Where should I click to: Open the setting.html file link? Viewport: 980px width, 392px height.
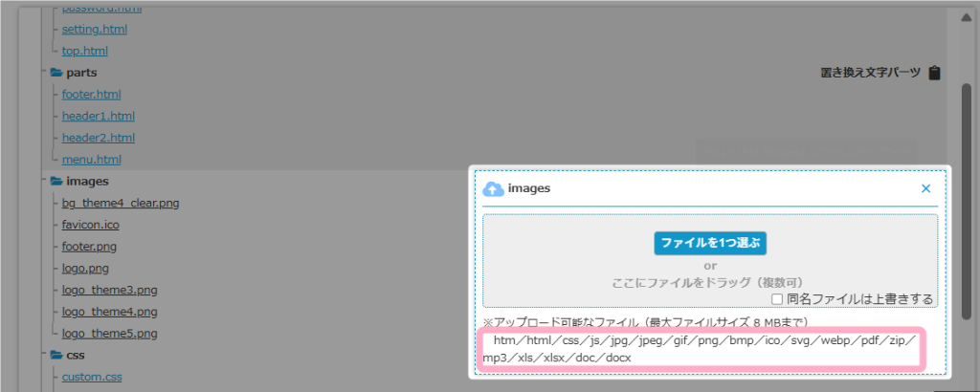[94, 30]
